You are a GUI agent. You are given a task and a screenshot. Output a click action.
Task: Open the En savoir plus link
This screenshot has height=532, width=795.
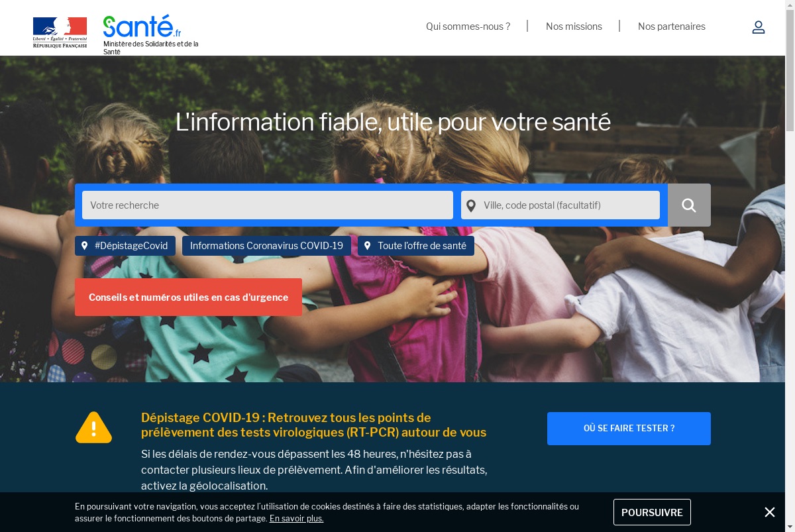pos(296,519)
